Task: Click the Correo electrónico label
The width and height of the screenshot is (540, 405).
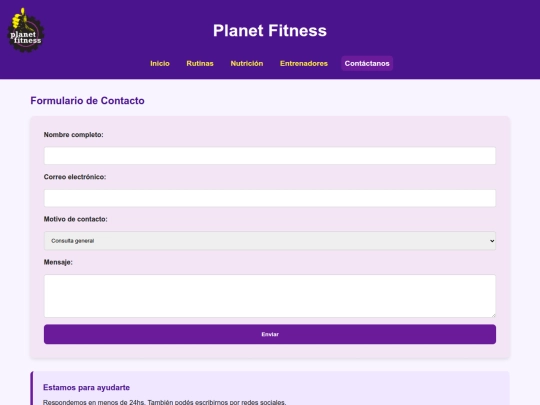Action: point(75,177)
